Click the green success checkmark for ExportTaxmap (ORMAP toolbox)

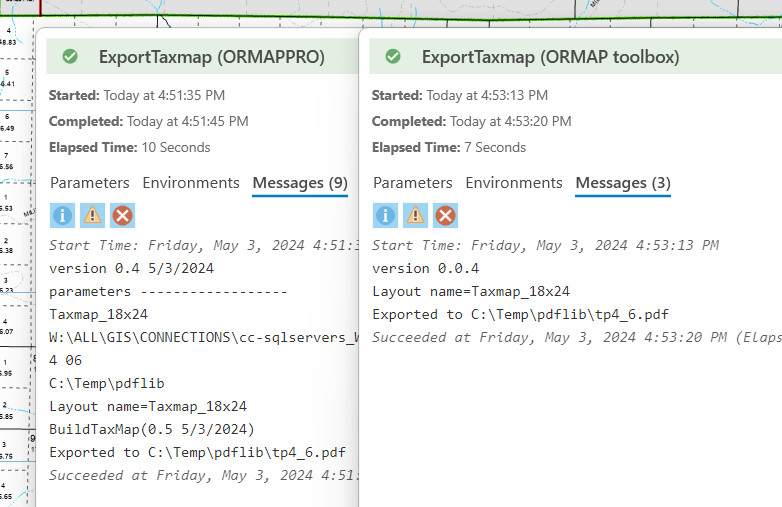click(393, 57)
